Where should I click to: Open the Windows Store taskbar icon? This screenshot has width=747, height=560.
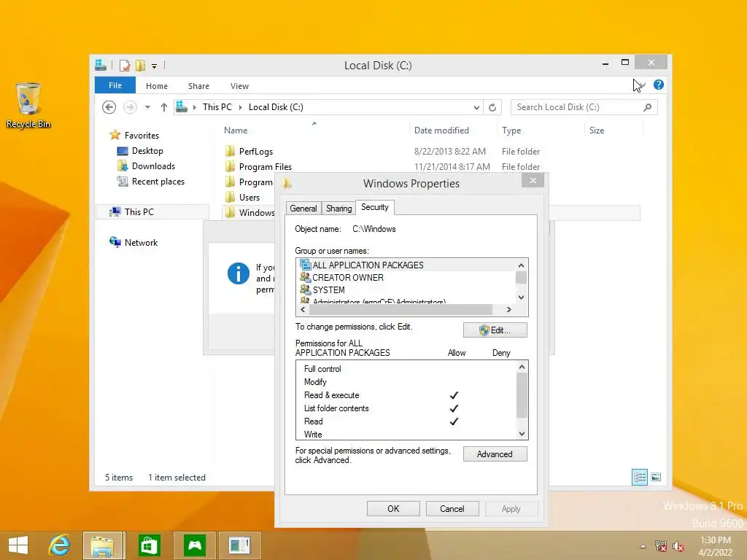coord(149,545)
